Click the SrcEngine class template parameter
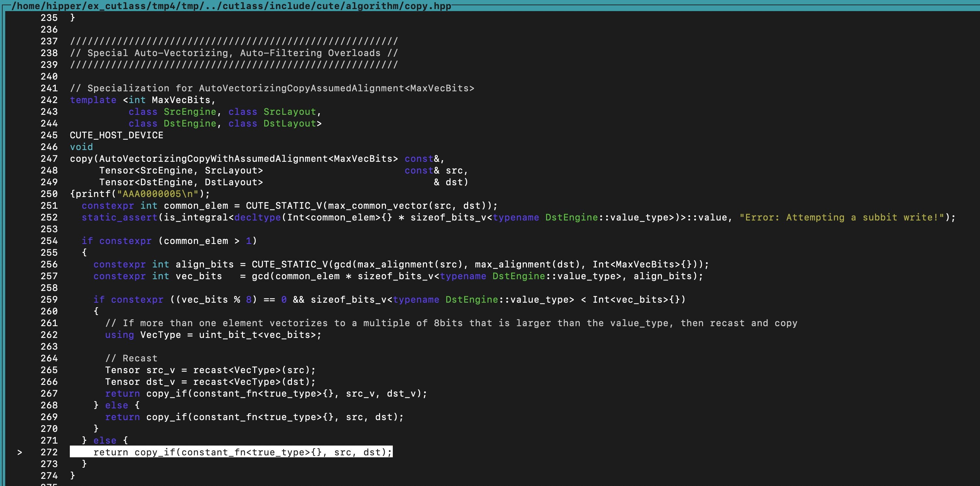Image resolution: width=980 pixels, height=486 pixels. click(x=190, y=112)
